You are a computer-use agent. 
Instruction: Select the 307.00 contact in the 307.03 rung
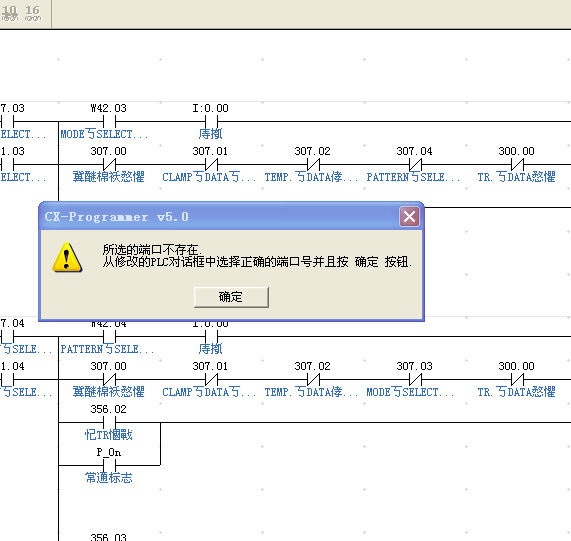click(109, 379)
